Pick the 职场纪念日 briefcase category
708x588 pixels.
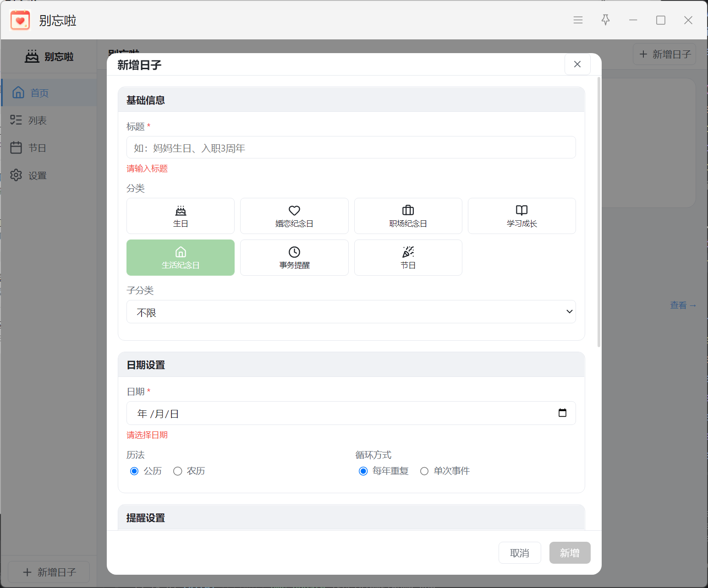point(408,216)
